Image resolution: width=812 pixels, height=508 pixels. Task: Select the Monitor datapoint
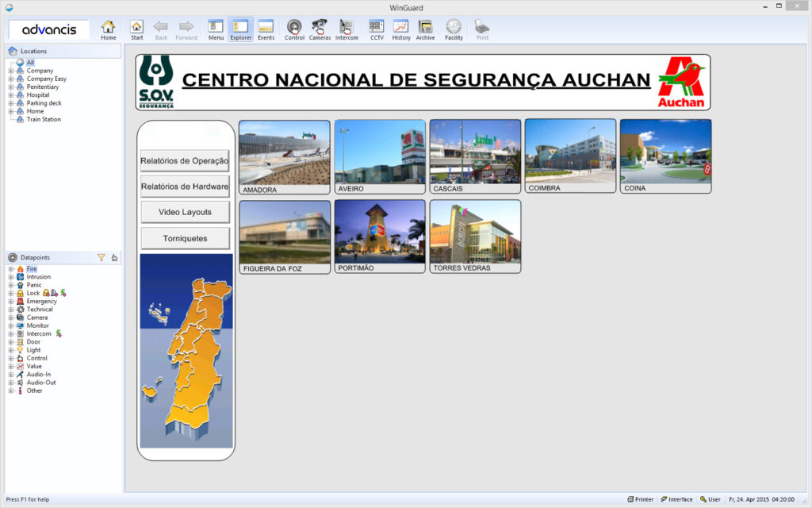38,325
